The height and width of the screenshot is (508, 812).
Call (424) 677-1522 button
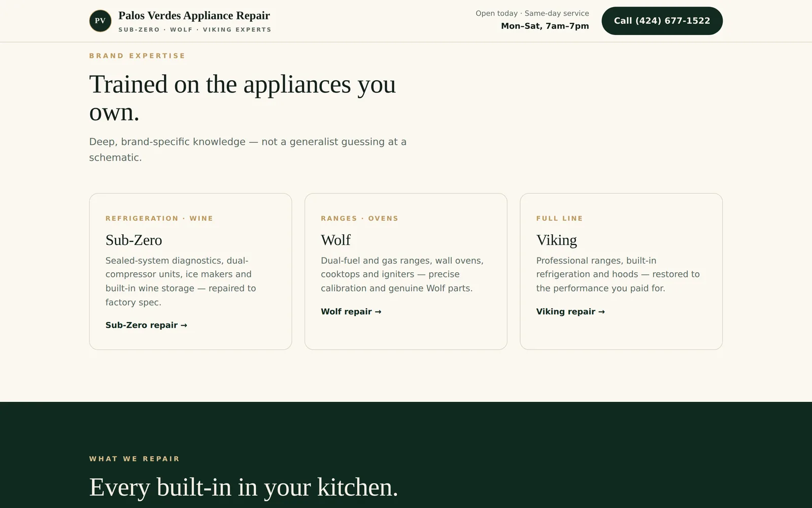click(x=662, y=21)
